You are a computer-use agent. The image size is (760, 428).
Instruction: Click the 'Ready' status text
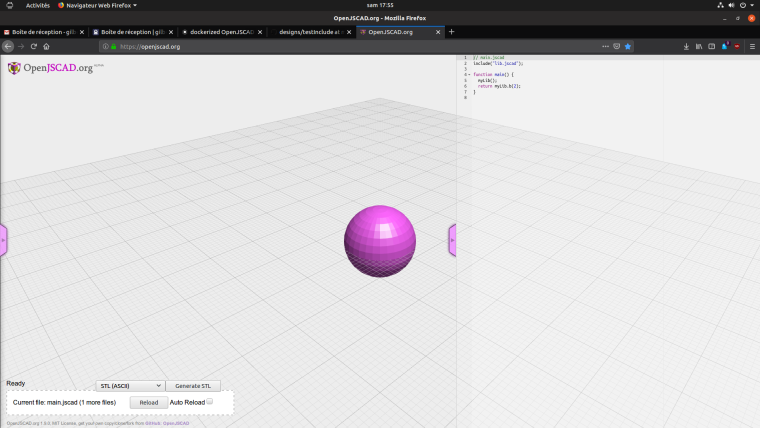tap(16, 383)
